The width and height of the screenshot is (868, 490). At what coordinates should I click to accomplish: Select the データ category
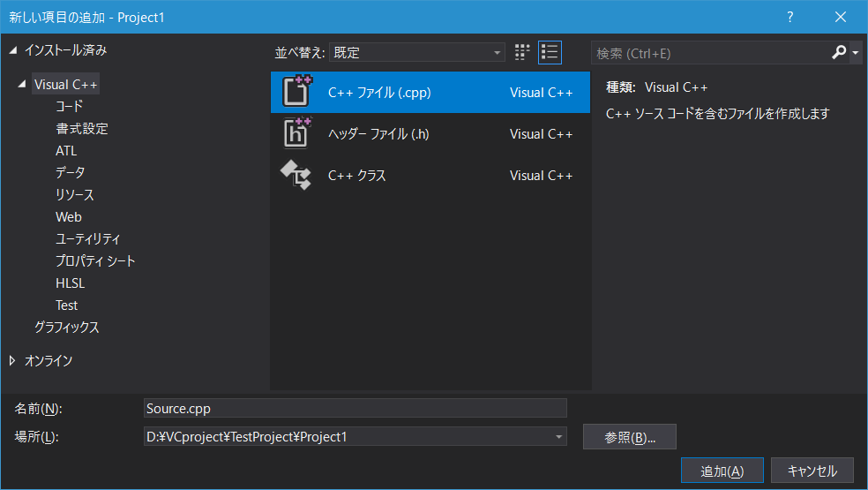tap(71, 172)
